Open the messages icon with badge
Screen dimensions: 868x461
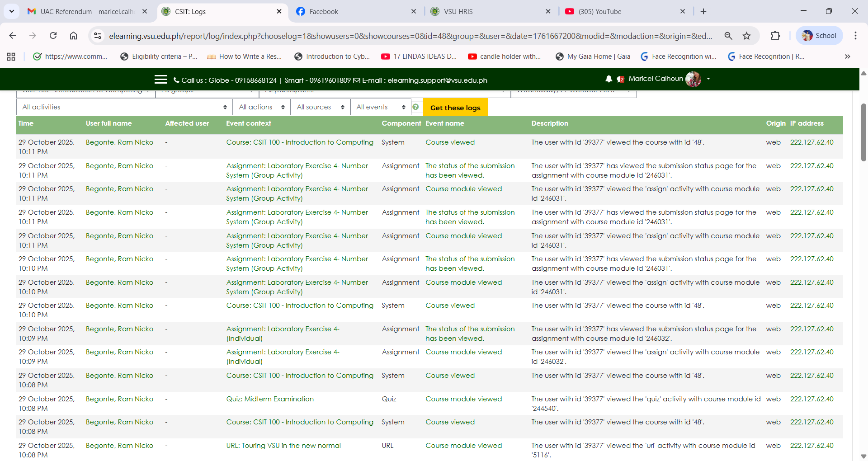pyautogui.click(x=620, y=80)
